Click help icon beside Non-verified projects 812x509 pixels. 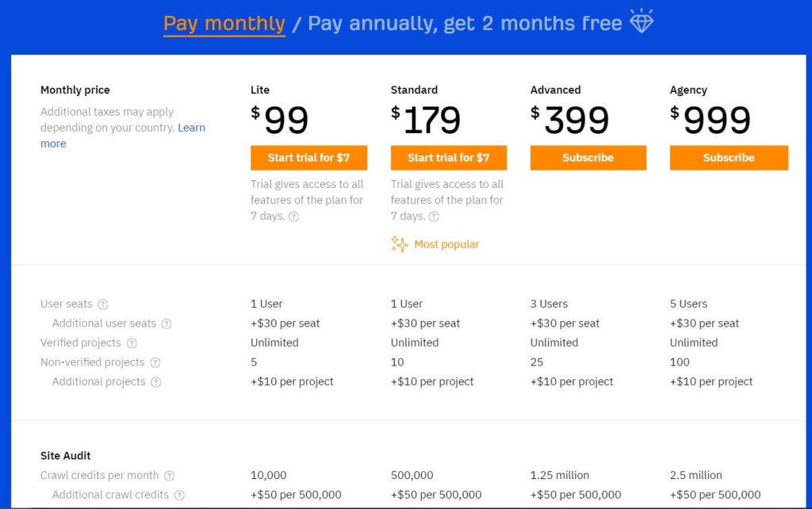pyautogui.click(x=155, y=363)
